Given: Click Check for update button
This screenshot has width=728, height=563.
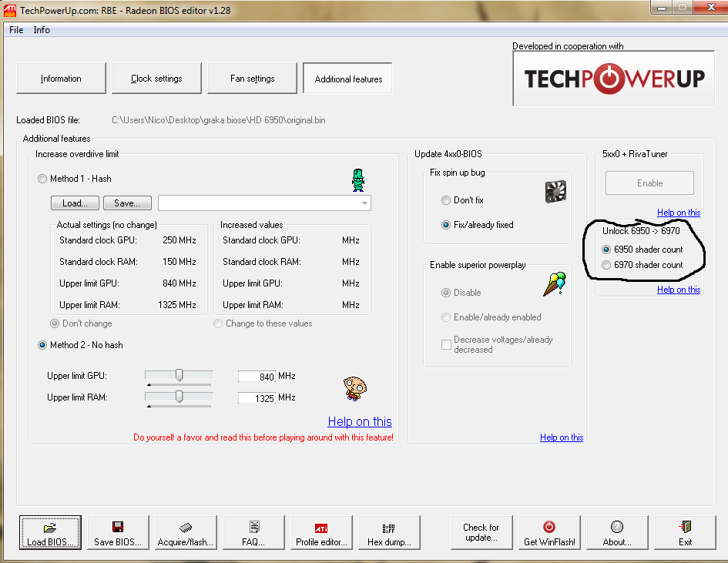Looking at the screenshot, I should coord(481,532).
